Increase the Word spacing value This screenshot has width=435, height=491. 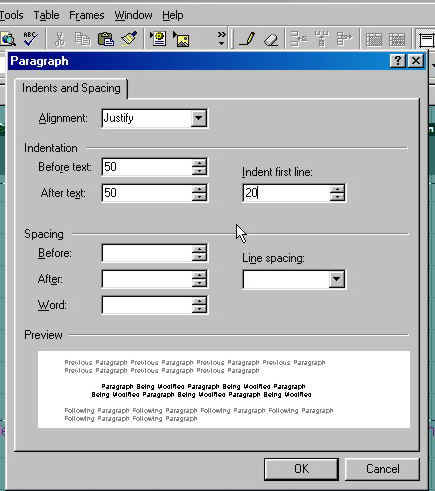point(199,301)
